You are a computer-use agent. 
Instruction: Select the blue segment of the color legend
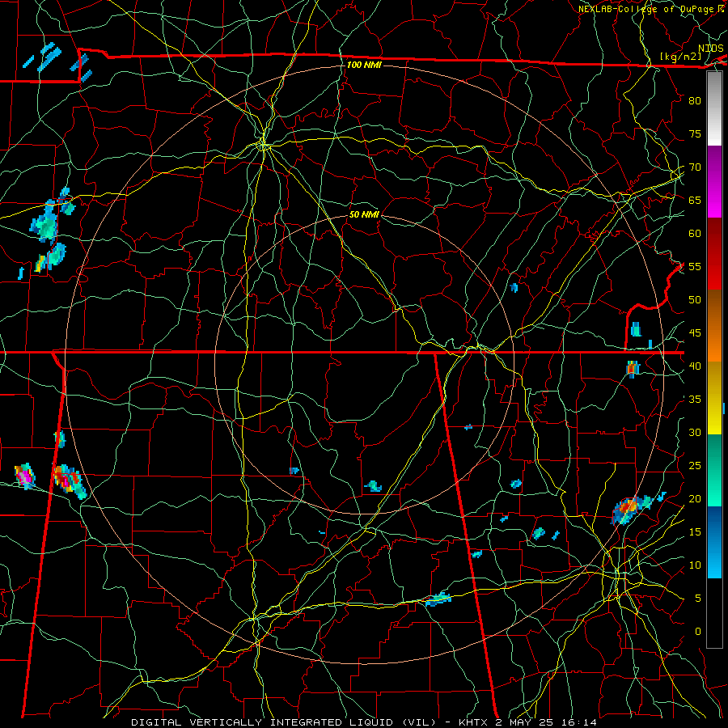pos(714,542)
